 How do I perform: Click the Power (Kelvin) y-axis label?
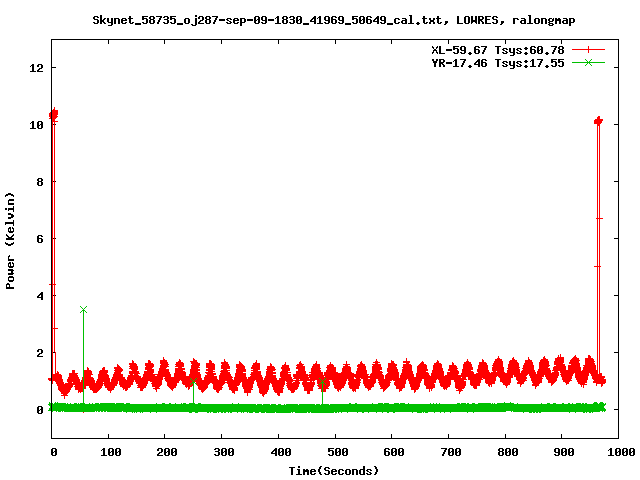tap(10, 241)
